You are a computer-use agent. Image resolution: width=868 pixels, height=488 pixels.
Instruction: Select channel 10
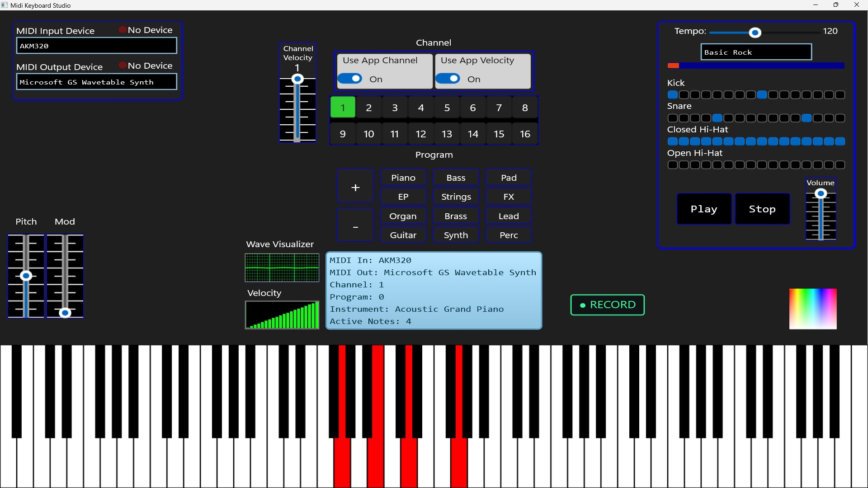click(369, 134)
